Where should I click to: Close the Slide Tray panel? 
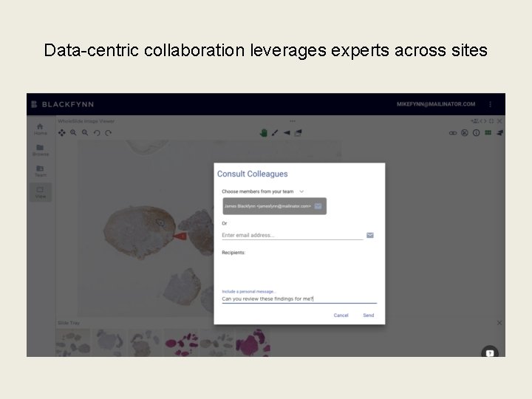coord(499,323)
